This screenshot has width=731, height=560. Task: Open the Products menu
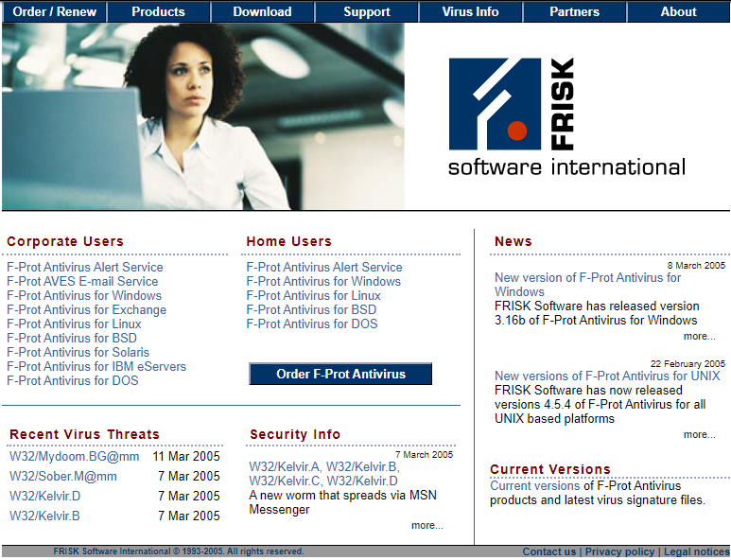pos(158,12)
